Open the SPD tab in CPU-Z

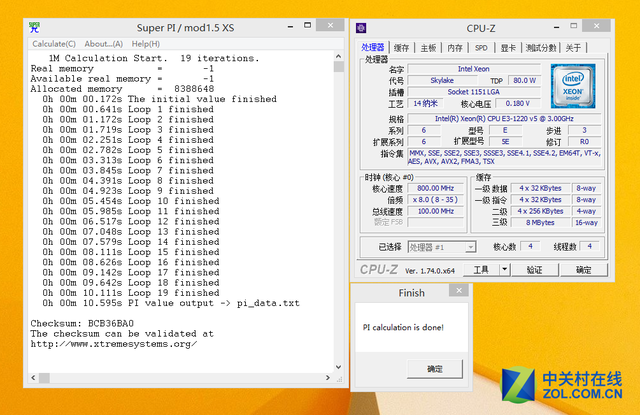pyautogui.click(x=481, y=47)
